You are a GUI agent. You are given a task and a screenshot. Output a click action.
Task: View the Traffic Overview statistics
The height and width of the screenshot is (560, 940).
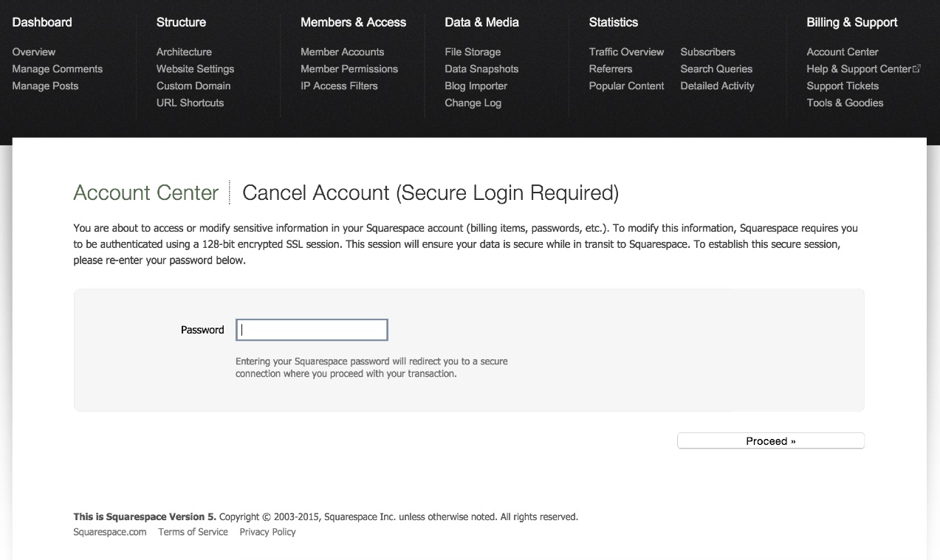tap(626, 52)
